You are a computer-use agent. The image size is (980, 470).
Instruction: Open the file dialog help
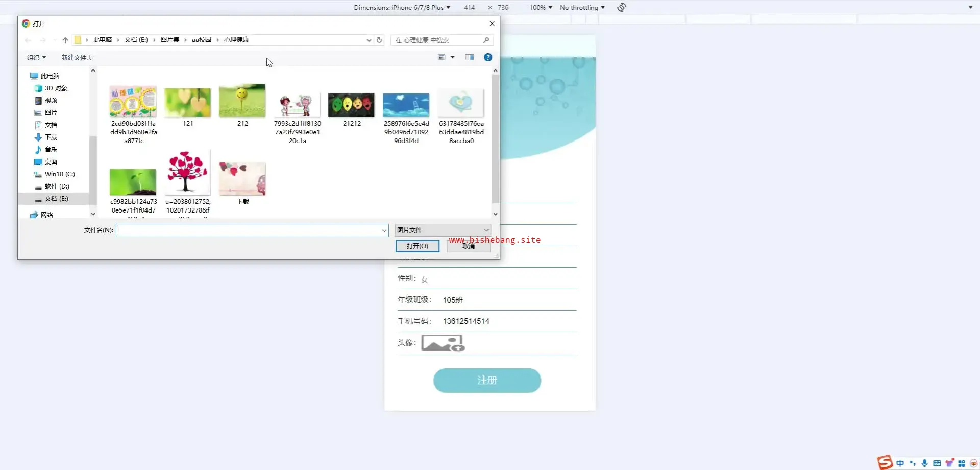[x=488, y=57]
